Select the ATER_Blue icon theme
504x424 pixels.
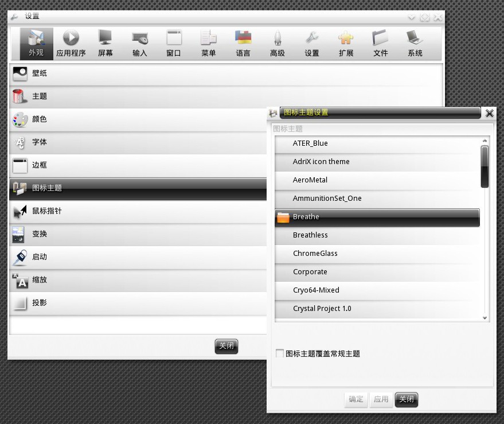pyautogui.click(x=377, y=143)
